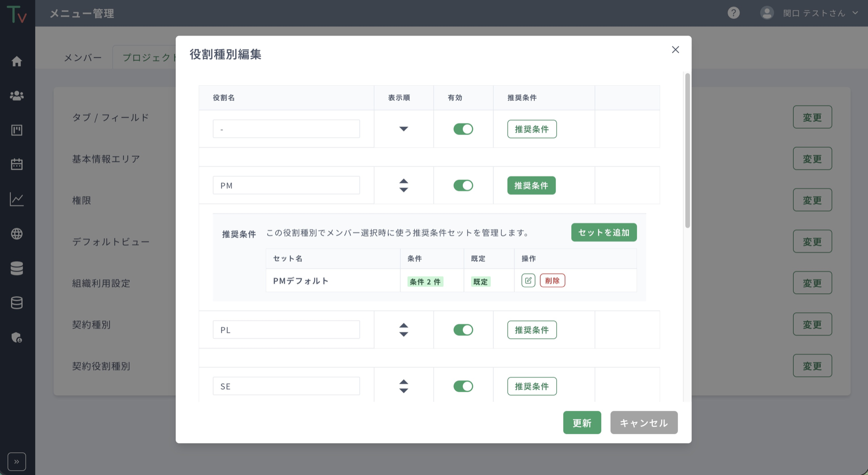
Task: Open the project board icon in sidebar
Action: pos(17,130)
